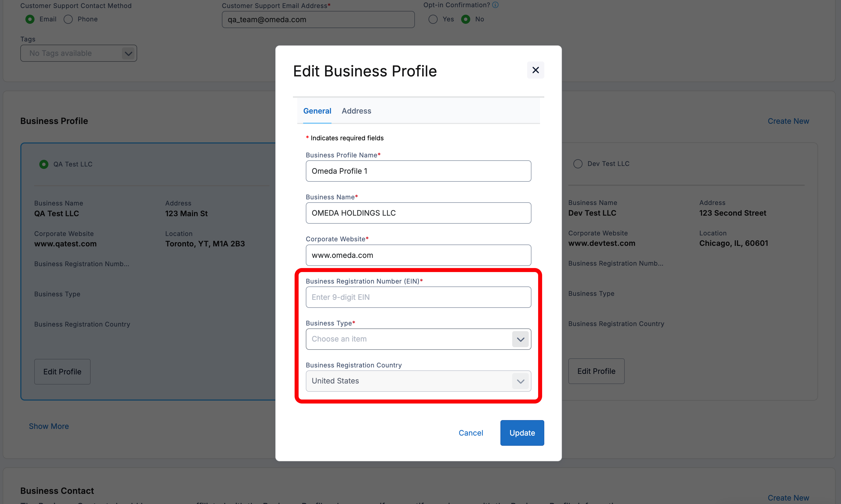Click the Corporate Website input field
Image resolution: width=841 pixels, height=504 pixels.
418,255
